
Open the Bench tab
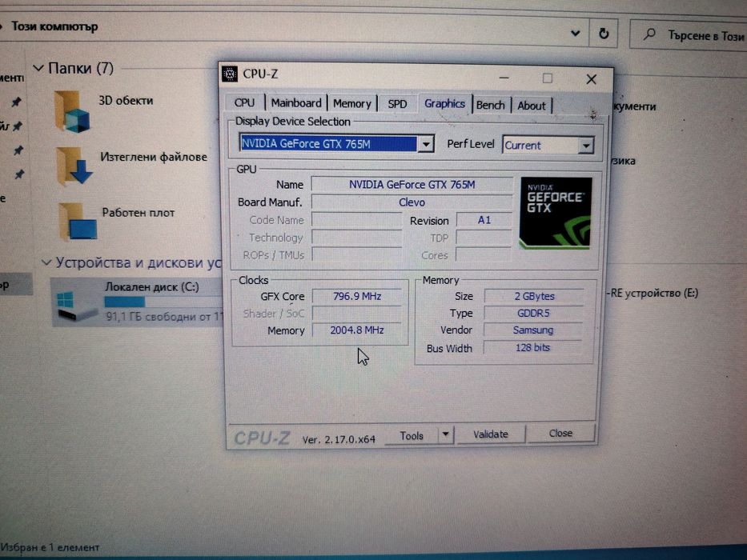tap(490, 105)
